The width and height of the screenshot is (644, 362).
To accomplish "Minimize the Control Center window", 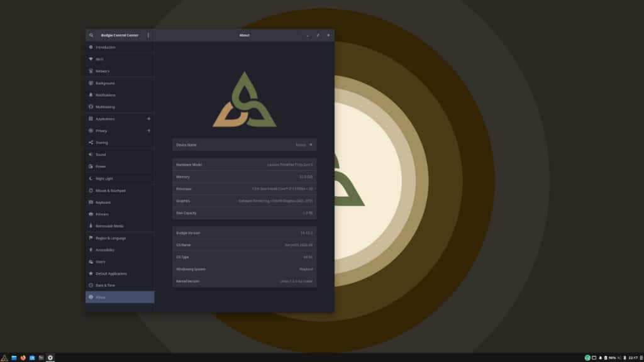I will pos(307,35).
